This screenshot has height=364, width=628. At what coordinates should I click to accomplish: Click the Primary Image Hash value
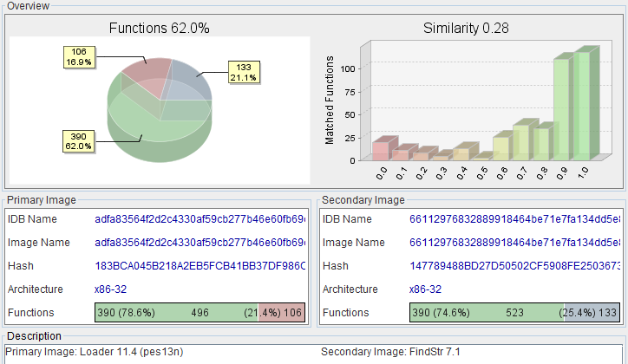[x=200, y=266]
